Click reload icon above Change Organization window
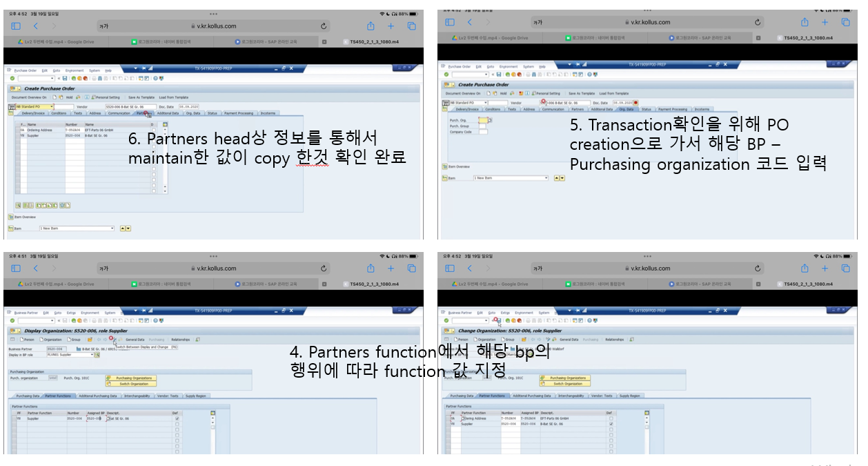 pyautogui.click(x=758, y=269)
